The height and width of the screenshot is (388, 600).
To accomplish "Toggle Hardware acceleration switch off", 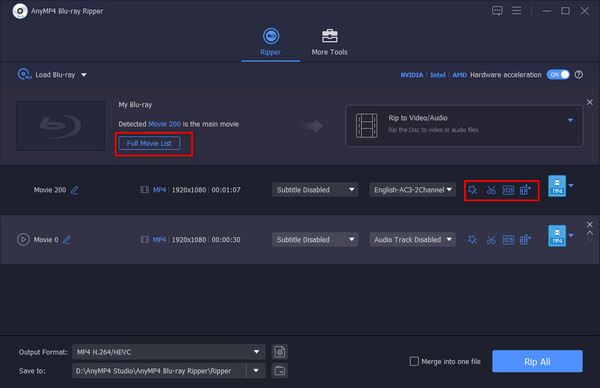I will coord(558,75).
